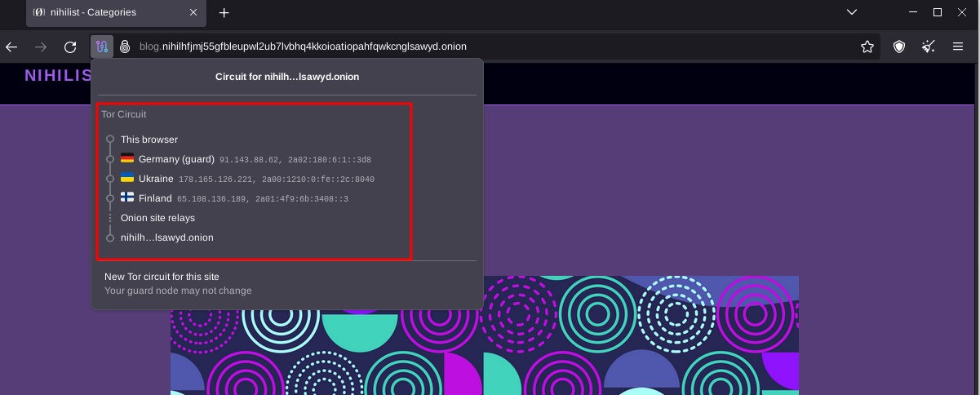Select the nihilist - Categories tab
The height and width of the screenshot is (395, 980).
click(x=115, y=12)
